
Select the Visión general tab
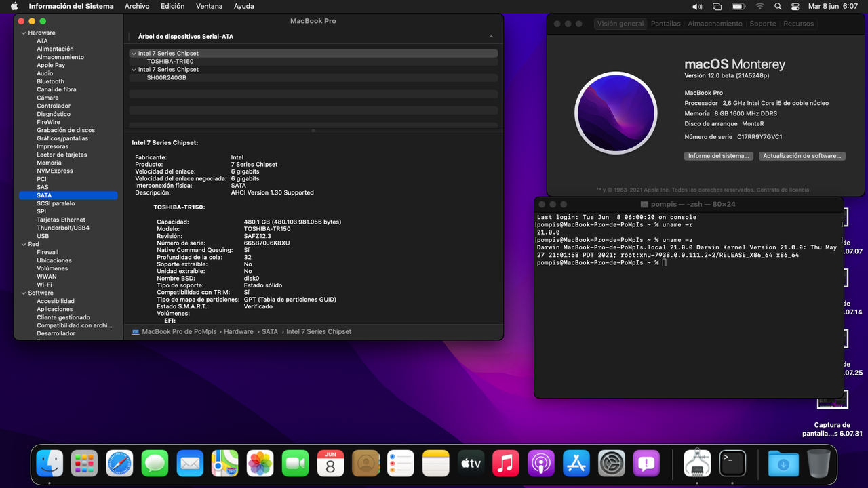coord(620,24)
